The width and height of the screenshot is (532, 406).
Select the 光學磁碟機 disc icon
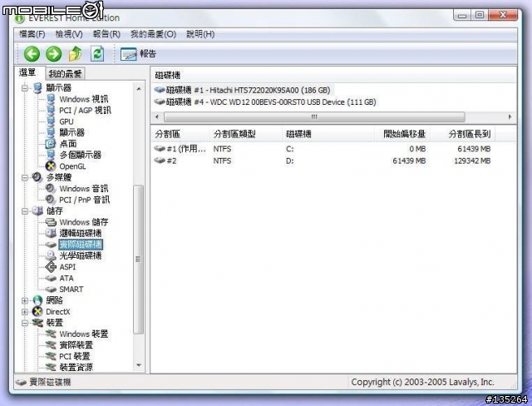pyautogui.click(x=51, y=255)
